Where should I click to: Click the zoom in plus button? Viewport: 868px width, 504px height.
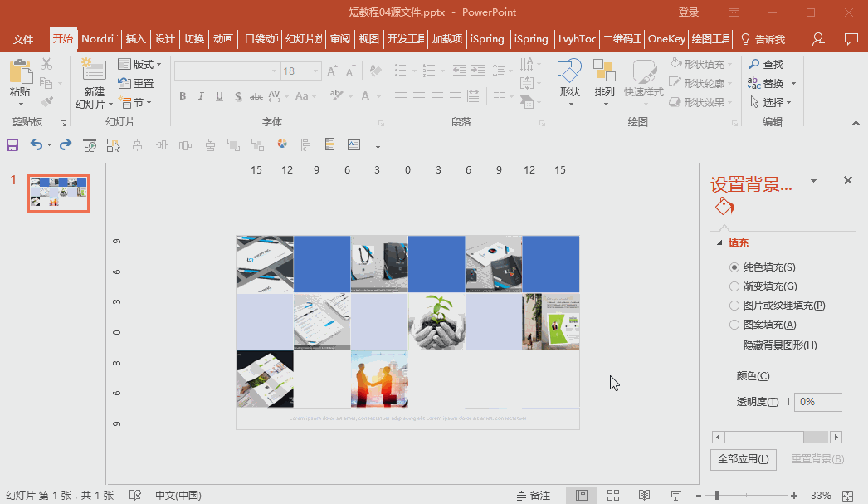(x=794, y=496)
